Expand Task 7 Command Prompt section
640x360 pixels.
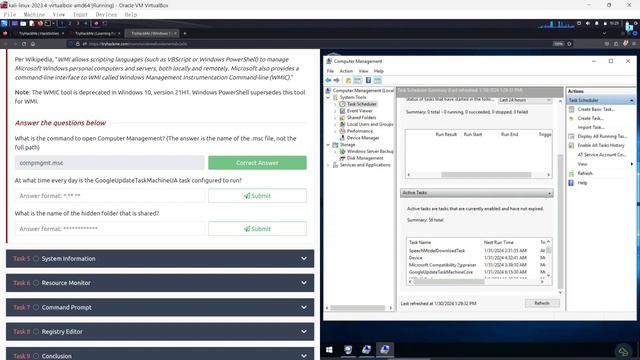click(x=160, y=307)
